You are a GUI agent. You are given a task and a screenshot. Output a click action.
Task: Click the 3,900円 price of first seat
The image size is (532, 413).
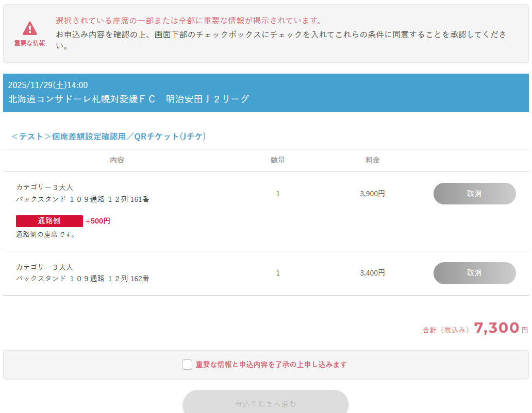(372, 194)
